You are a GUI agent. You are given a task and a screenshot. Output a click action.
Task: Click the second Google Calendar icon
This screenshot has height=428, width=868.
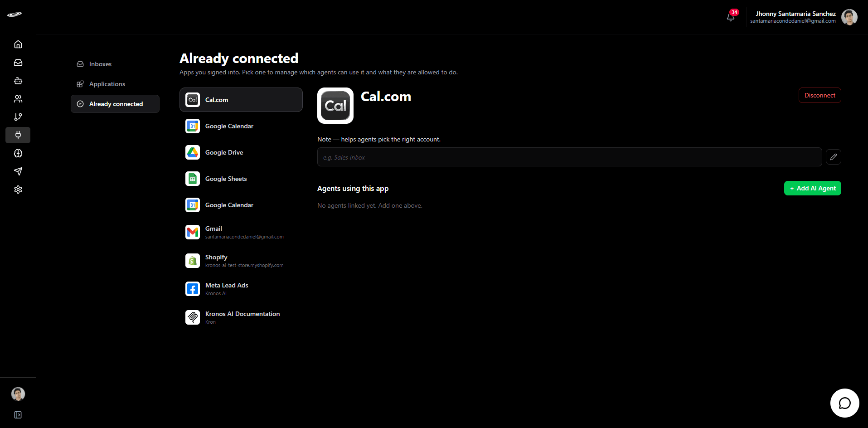[193, 205]
